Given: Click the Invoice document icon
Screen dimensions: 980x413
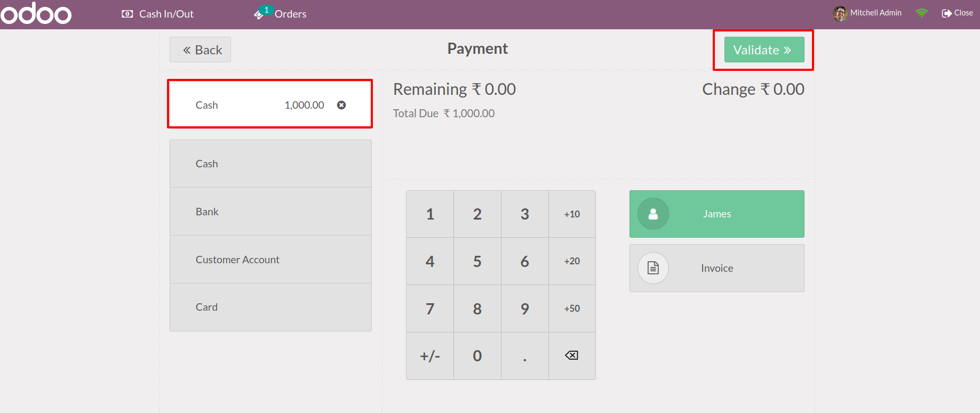Looking at the screenshot, I should click(x=653, y=268).
